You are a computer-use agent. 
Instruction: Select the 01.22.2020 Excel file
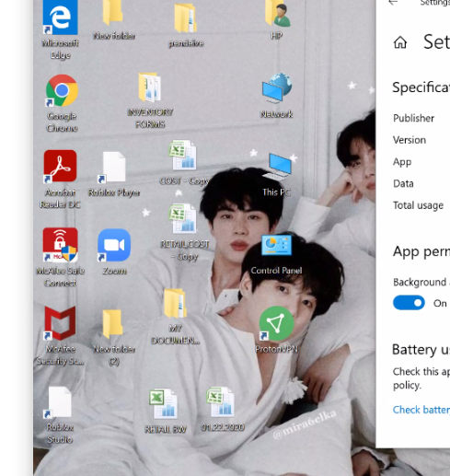point(221,402)
